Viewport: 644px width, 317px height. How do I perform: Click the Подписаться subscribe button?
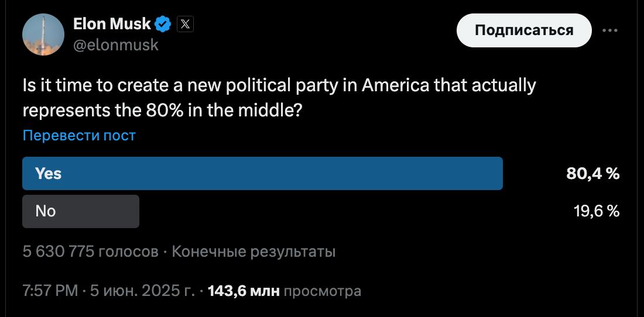tap(524, 30)
